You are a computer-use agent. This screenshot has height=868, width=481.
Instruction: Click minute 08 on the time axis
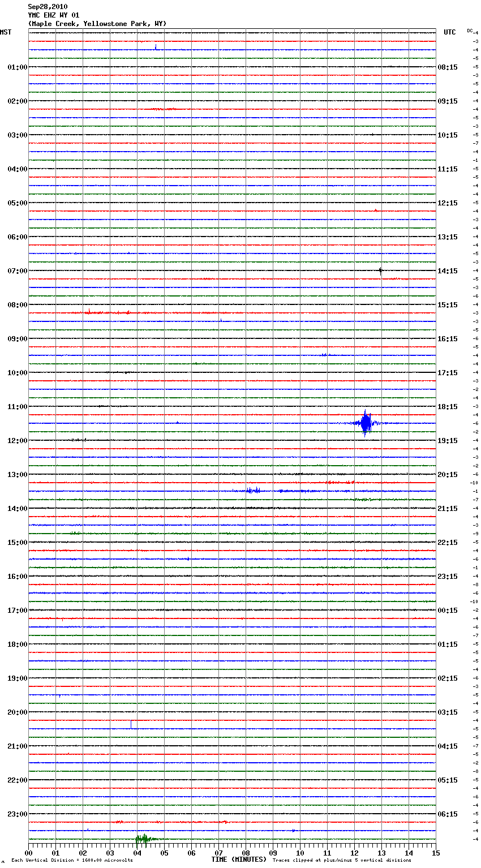click(x=246, y=853)
